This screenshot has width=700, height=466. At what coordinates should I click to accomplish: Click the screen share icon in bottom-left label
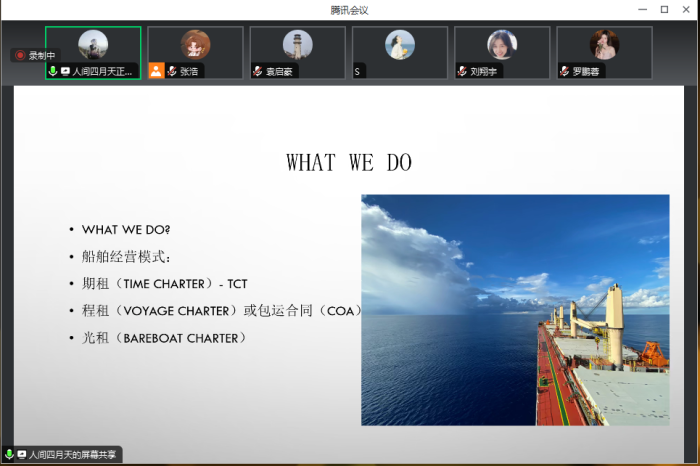tap(22, 455)
